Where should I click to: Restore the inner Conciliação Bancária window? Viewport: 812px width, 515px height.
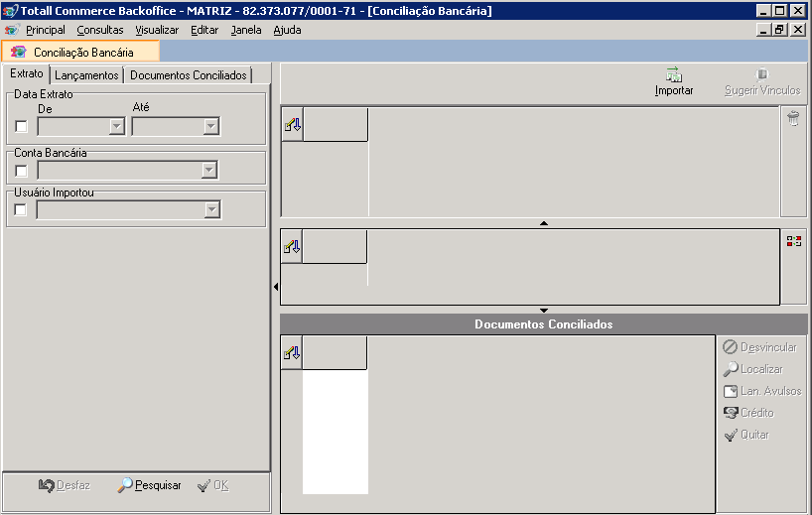780,30
